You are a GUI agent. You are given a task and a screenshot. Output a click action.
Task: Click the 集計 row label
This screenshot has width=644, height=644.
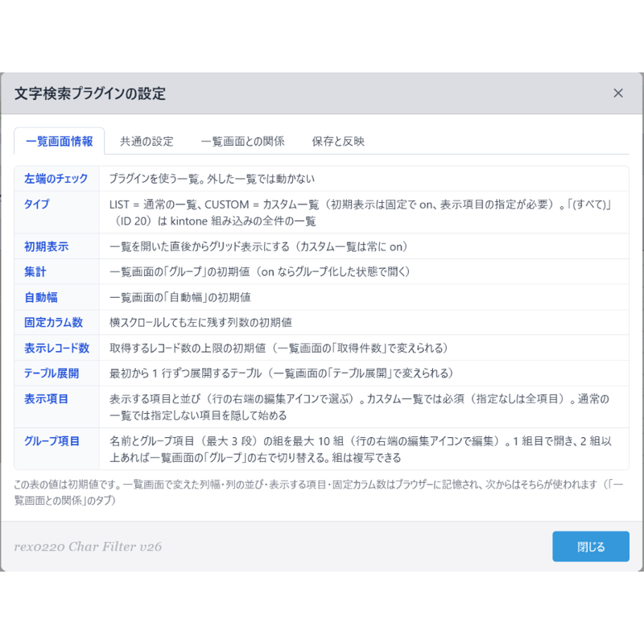tap(35, 271)
